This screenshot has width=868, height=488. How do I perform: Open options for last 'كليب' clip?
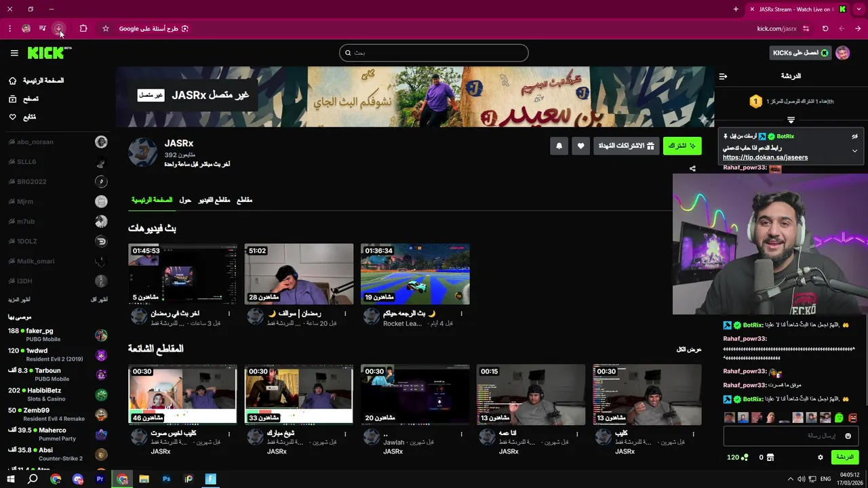(x=694, y=433)
